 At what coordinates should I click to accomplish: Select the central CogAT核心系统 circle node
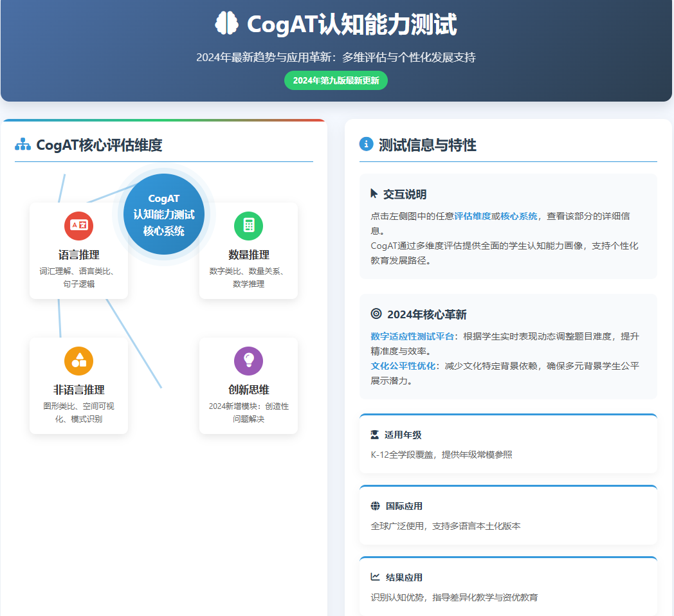(x=163, y=215)
